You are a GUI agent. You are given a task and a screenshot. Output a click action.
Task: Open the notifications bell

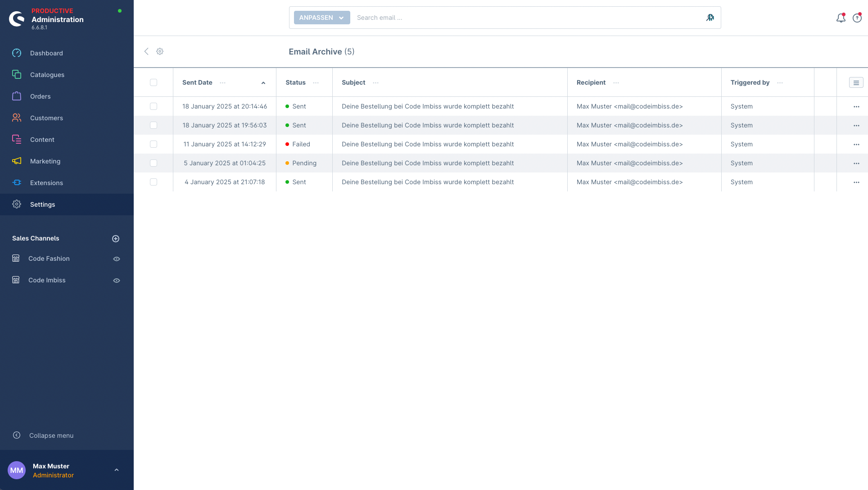click(841, 18)
